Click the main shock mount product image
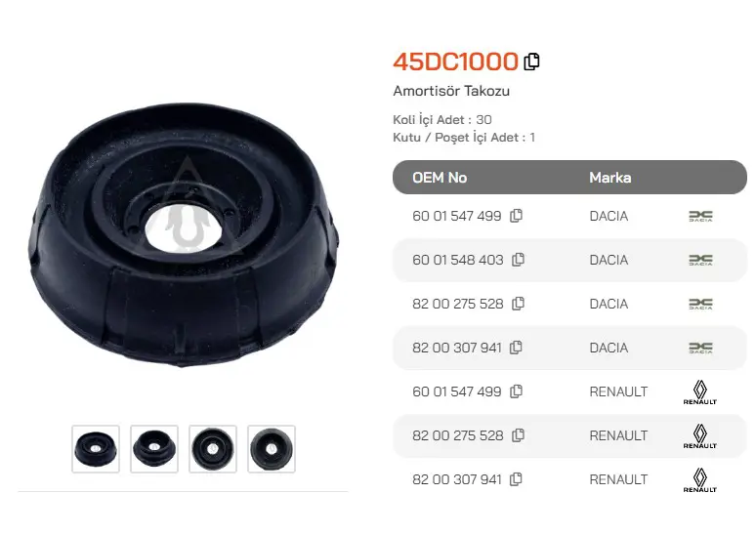The width and height of the screenshot is (756, 535). (184, 234)
